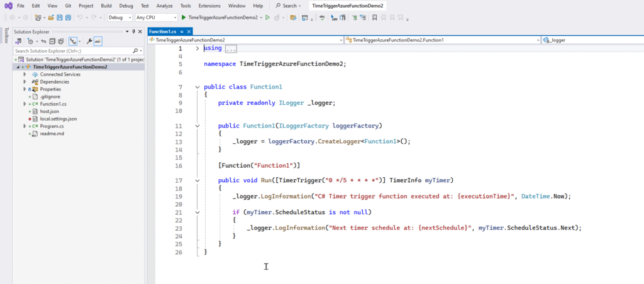Open the Extensions menu

209,6
